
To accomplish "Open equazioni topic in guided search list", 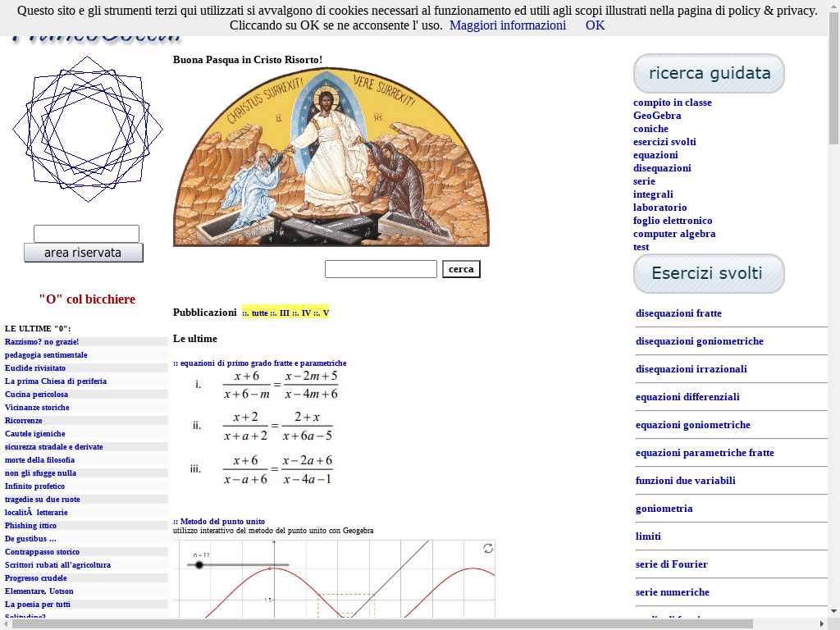I will click(655, 155).
